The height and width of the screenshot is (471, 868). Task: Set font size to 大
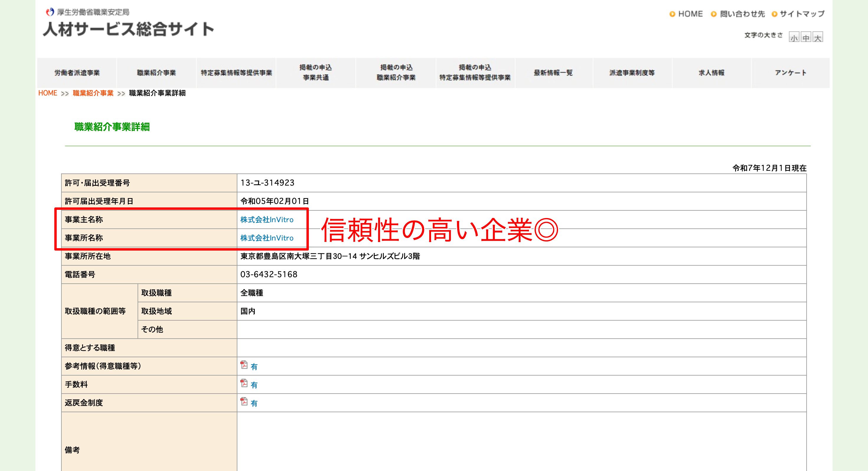(x=818, y=37)
